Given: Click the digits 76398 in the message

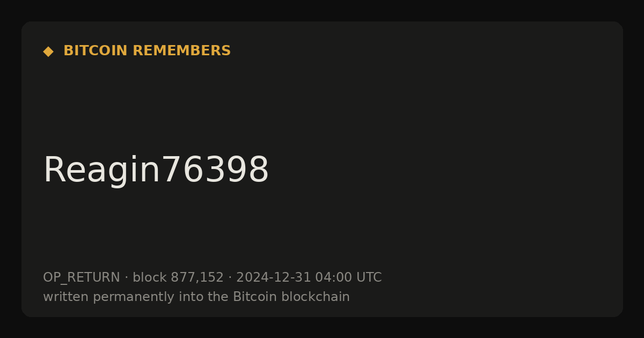Looking at the screenshot, I should point(215,170).
